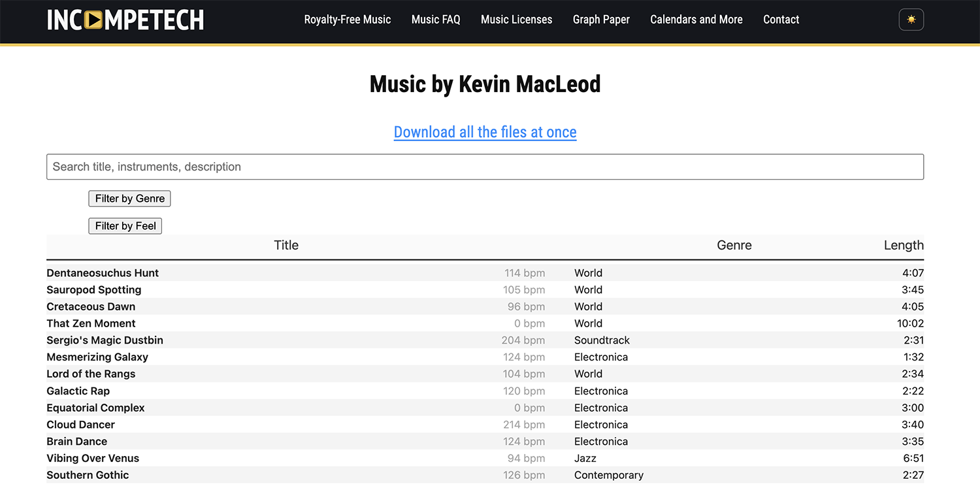The height and width of the screenshot is (486, 980).
Task: Open the Royalty-Free Music menu item
Action: [348, 20]
